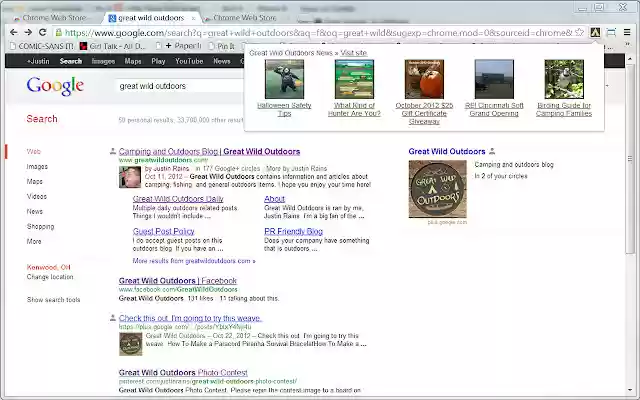Select Images in the left sidebar

pyautogui.click(x=37, y=167)
